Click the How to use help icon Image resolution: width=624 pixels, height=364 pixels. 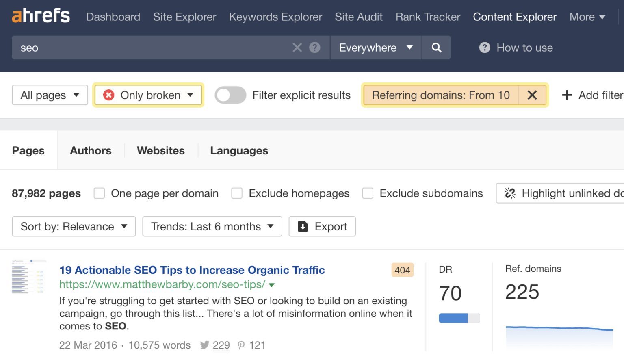(484, 48)
